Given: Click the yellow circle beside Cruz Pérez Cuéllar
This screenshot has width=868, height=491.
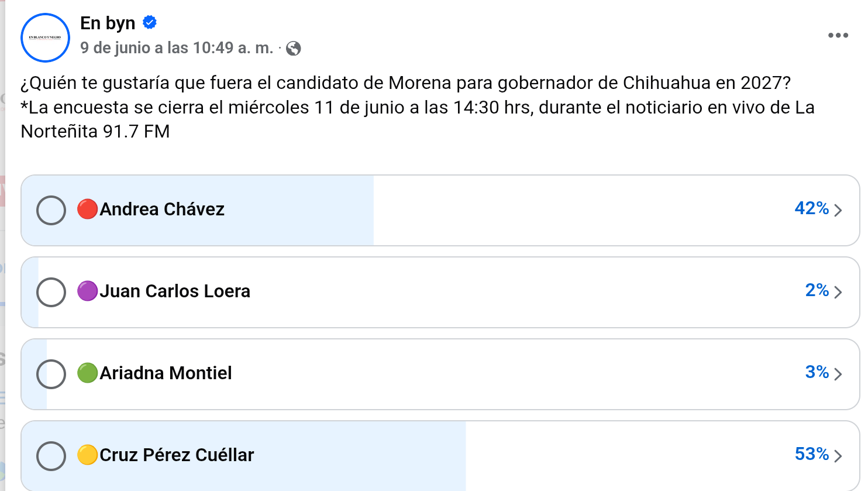Looking at the screenshot, I should (87, 455).
